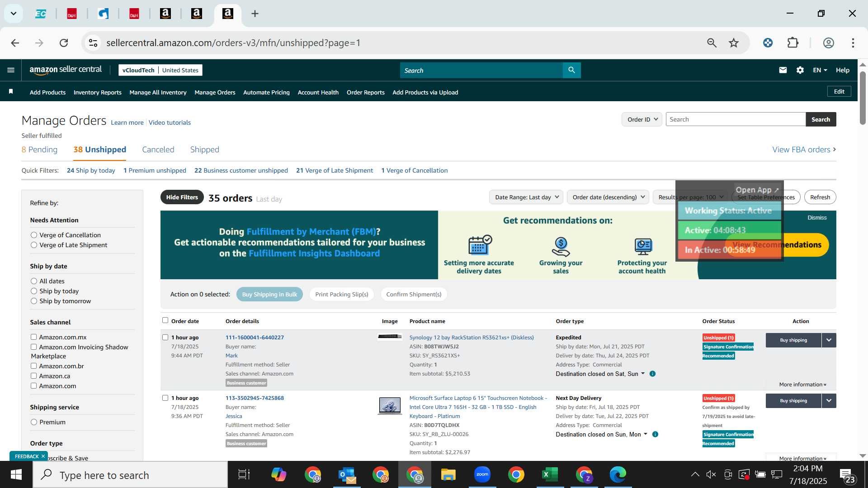Screen dimensions: 868x488
Task: Select the All dates radio button
Action: pyautogui.click(x=34, y=281)
